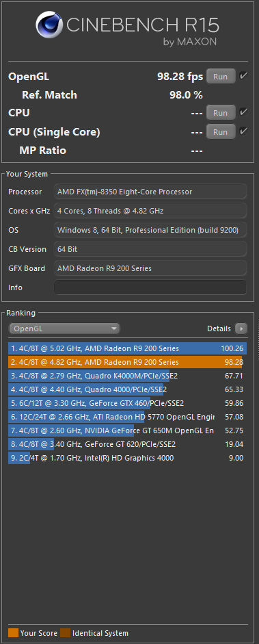This screenshot has height=644, width=259.
Task: Click the Details label
Action: coord(219,329)
